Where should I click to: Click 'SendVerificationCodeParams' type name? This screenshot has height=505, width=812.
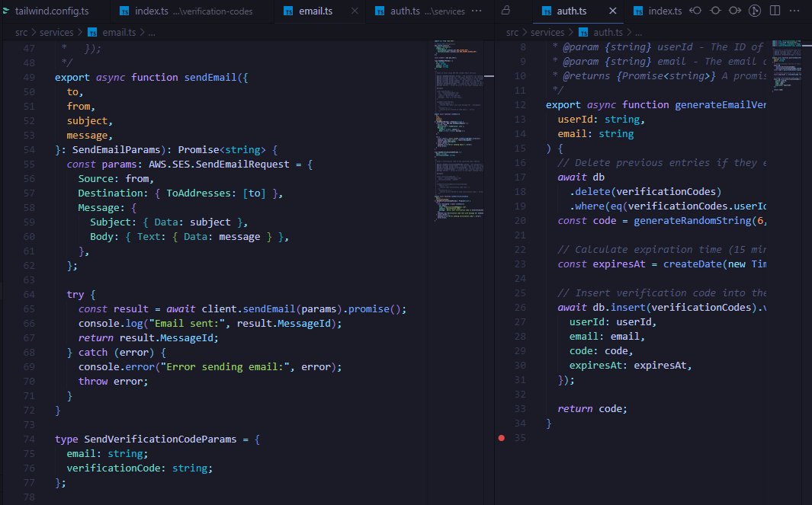coord(160,439)
